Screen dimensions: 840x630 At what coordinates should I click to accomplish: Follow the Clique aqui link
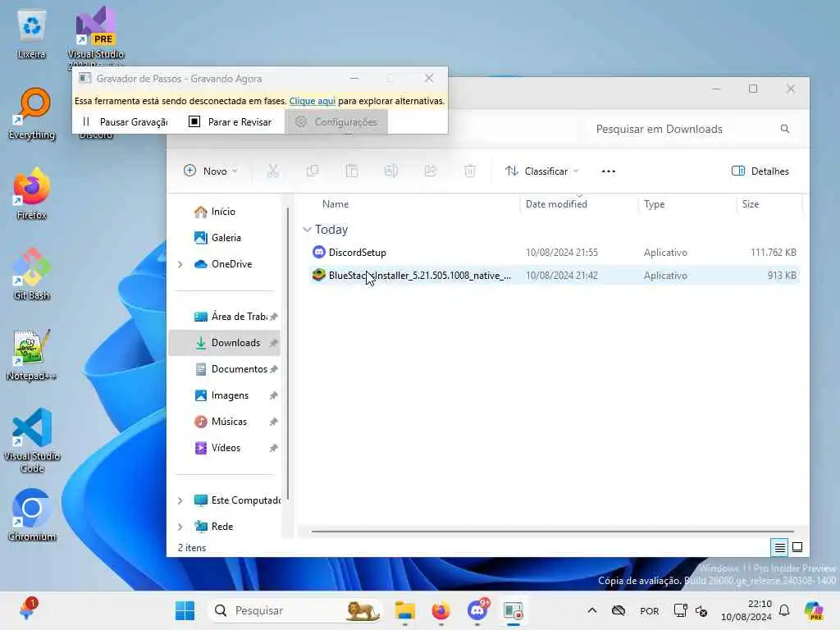(x=313, y=101)
